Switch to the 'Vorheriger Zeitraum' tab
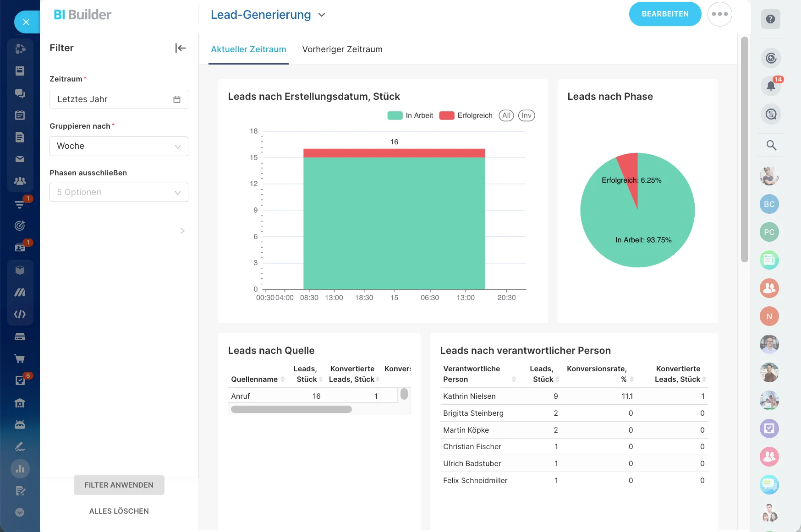This screenshot has height=532, width=801. (x=342, y=49)
